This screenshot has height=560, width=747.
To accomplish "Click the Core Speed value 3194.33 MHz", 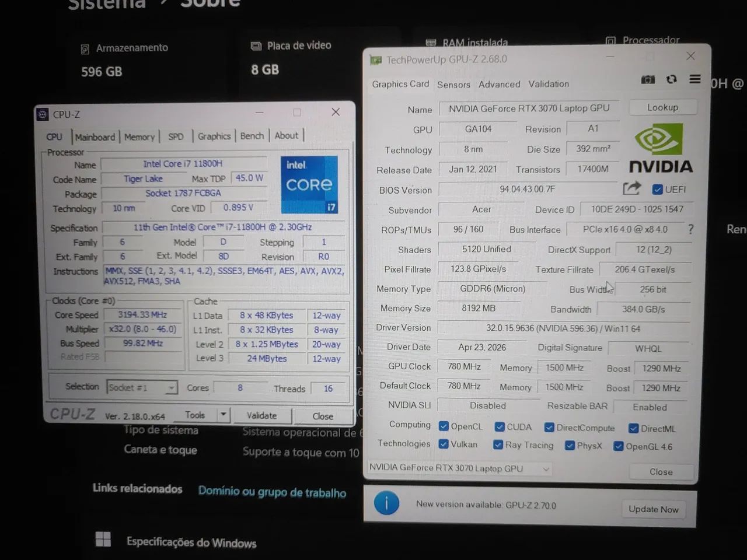I will pos(142,314).
